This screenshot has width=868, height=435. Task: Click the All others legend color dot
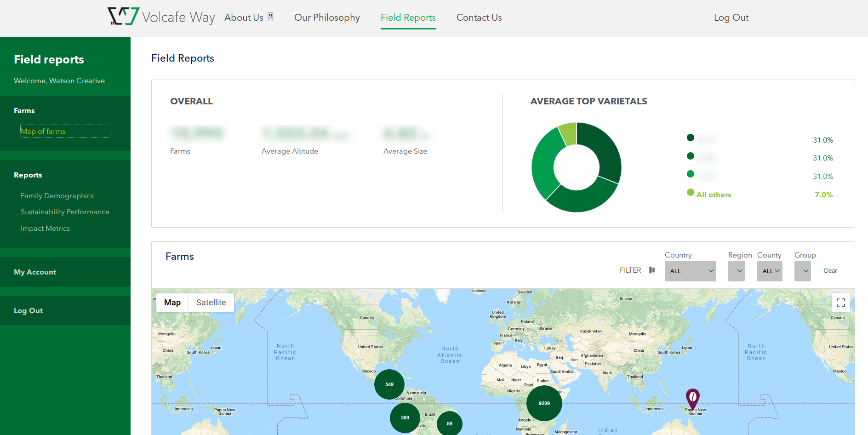(x=690, y=193)
